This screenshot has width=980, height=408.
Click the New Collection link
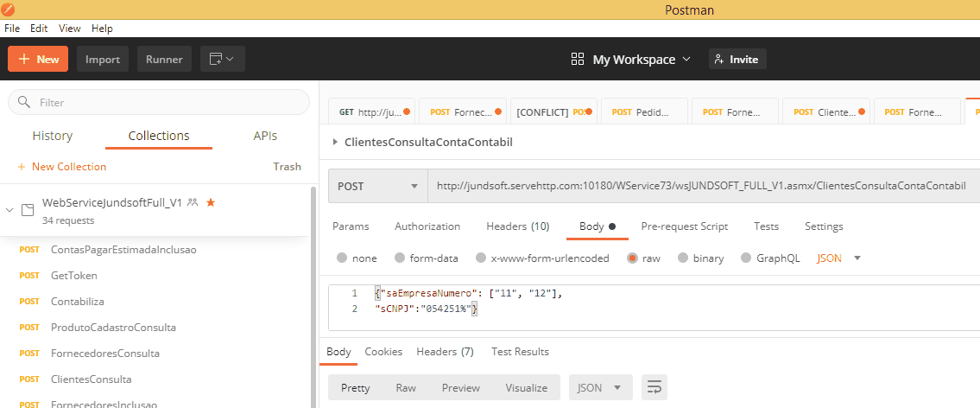coord(62,167)
